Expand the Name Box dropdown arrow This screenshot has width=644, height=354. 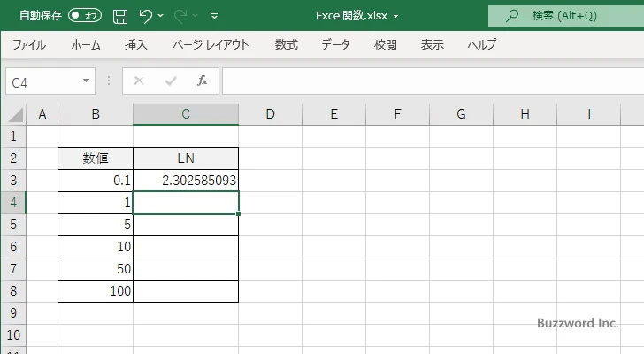86,81
